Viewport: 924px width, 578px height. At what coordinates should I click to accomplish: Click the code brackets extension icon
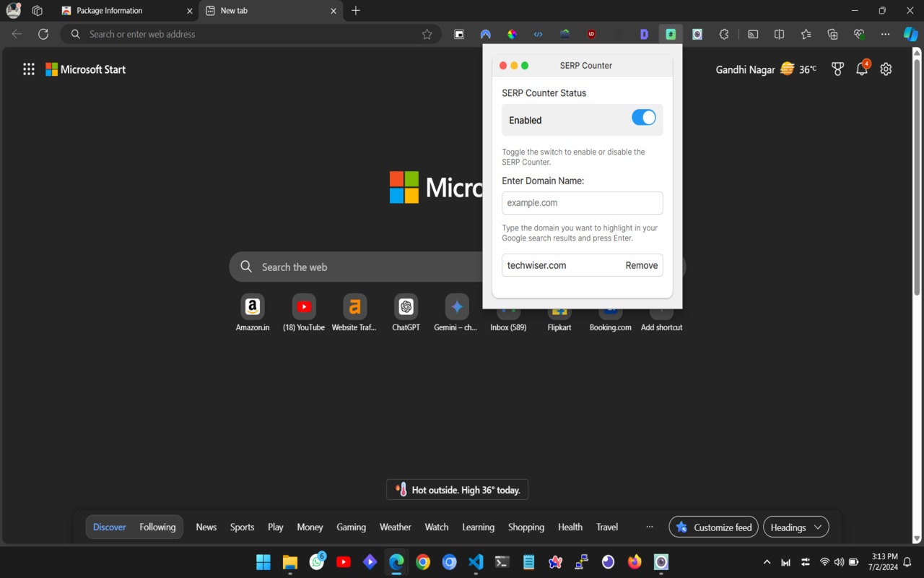point(538,34)
